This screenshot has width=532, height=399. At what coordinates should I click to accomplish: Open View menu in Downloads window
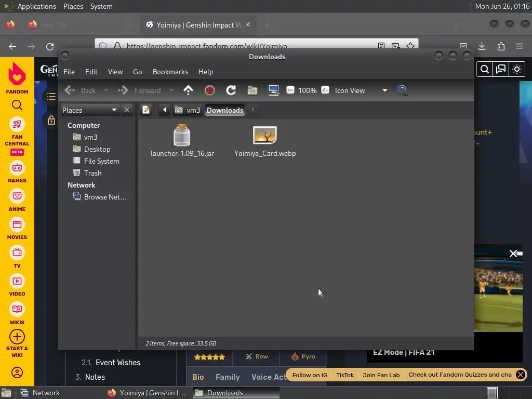[115, 72]
